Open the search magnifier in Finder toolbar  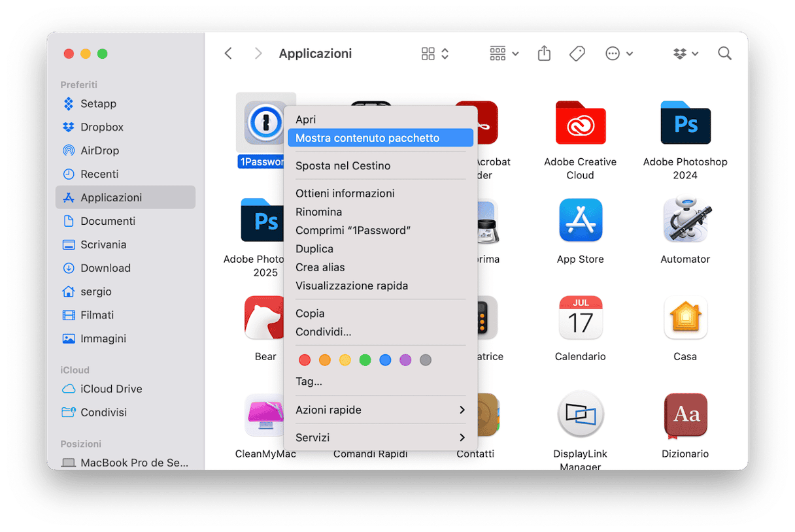pos(724,54)
